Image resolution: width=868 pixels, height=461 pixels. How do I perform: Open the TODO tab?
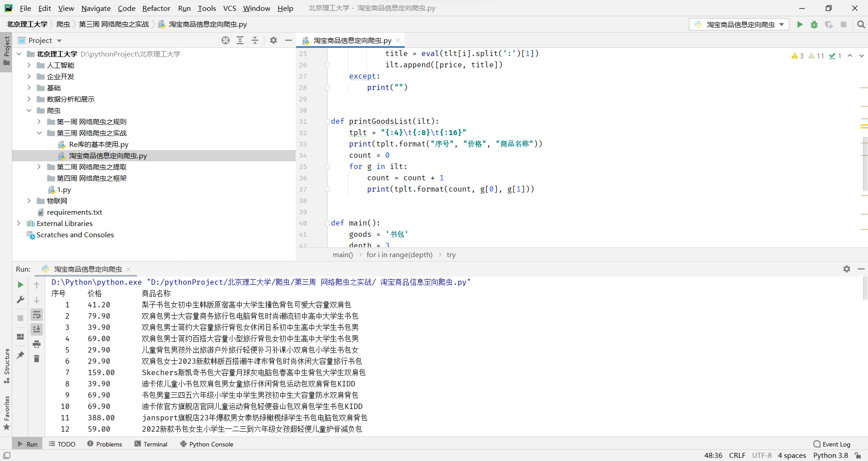62,444
